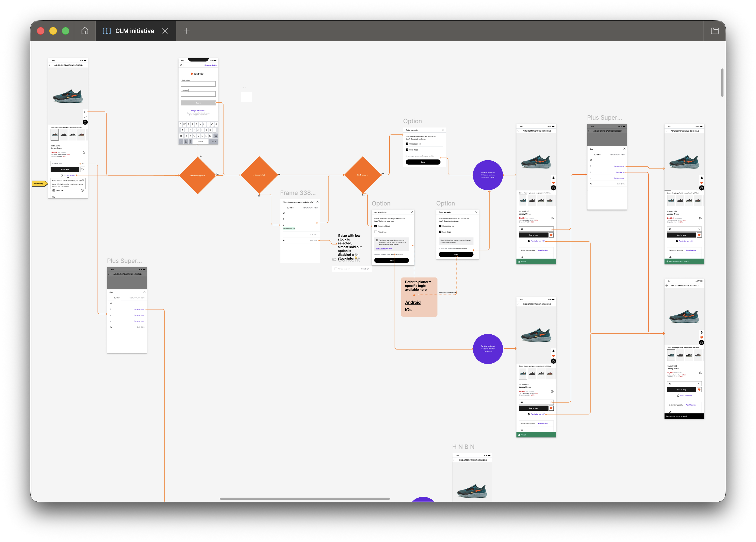The image size is (756, 542).
Task: Open the iOs link in peach note
Action: (408, 310)
